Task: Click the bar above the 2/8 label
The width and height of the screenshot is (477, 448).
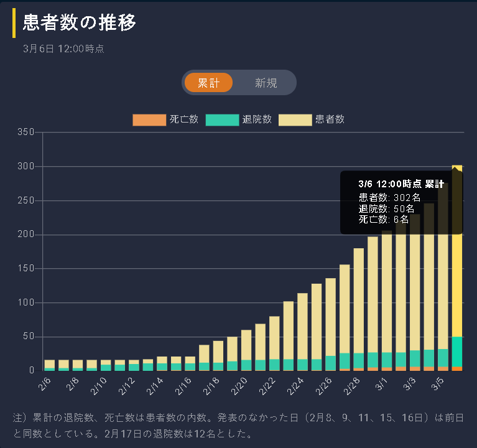Action: (x=78, y=365)
